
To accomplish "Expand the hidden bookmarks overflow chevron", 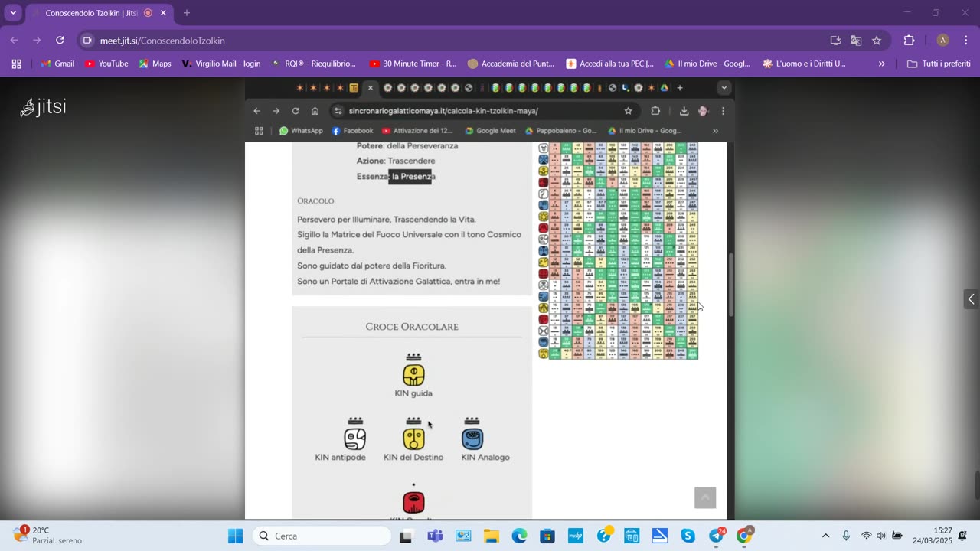I will [881, 64].
